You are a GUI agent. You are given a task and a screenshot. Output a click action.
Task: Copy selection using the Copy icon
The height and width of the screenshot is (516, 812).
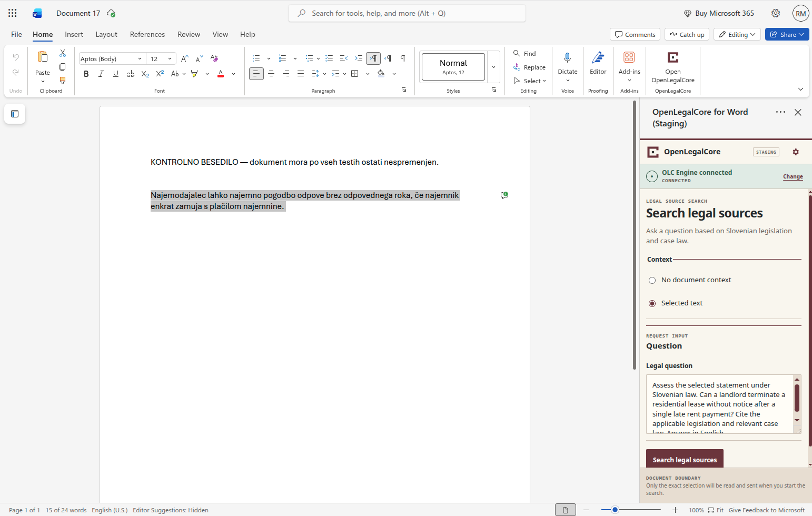pos(63,67)
